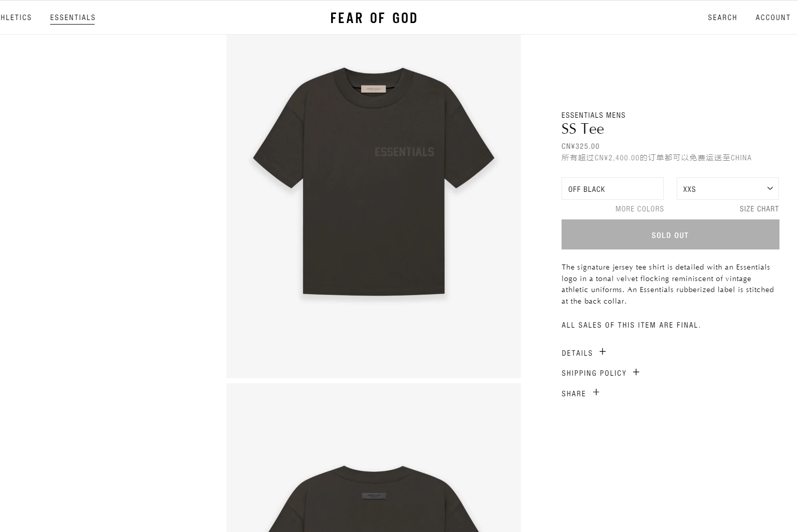Click the Sold Out button
This screenshot has height=532, width=798.
[x=670, y=234]
